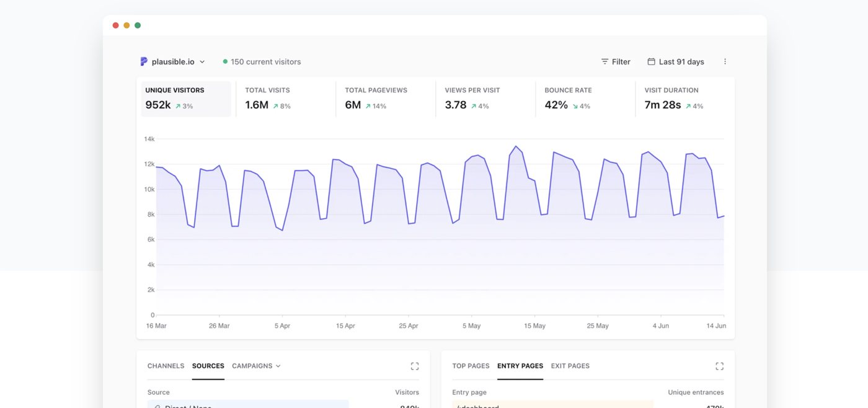Click the yellow window minimize dot
The width and height of the screenshot is (868, 408).
pos(126,25)
